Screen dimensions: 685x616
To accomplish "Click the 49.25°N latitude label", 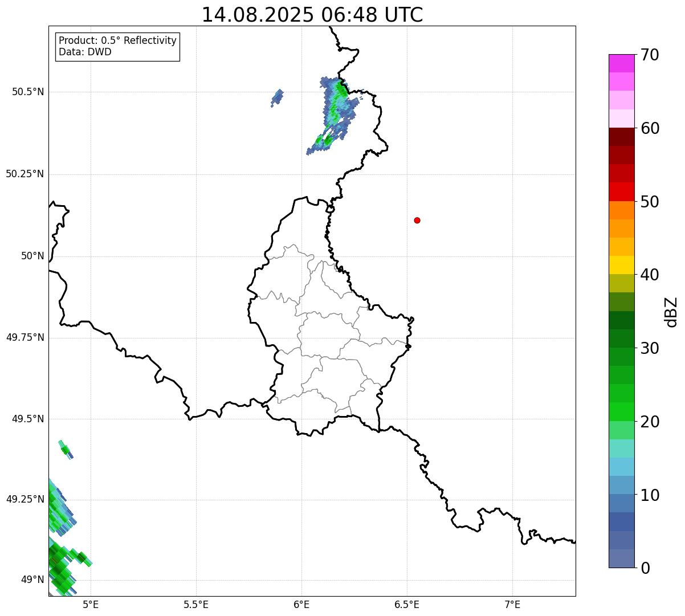I will coord(25,499).
